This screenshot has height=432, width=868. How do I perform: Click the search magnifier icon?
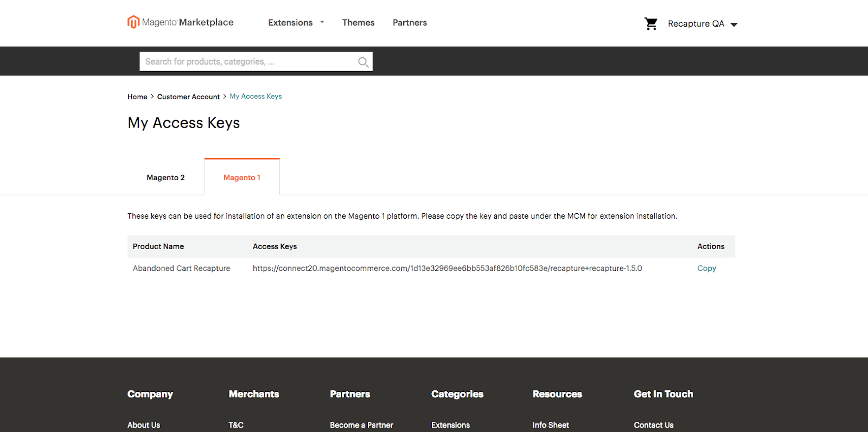point(363,62)
